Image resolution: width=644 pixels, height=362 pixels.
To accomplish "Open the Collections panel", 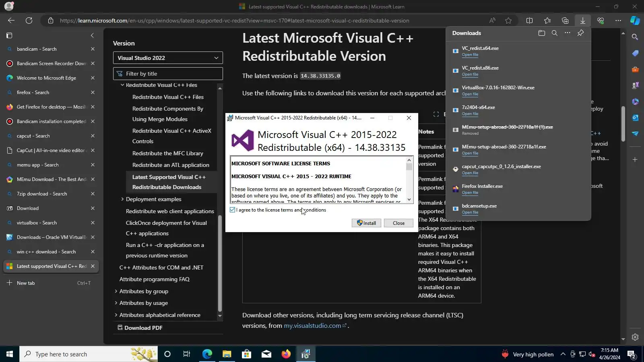I will coord(565,21).
